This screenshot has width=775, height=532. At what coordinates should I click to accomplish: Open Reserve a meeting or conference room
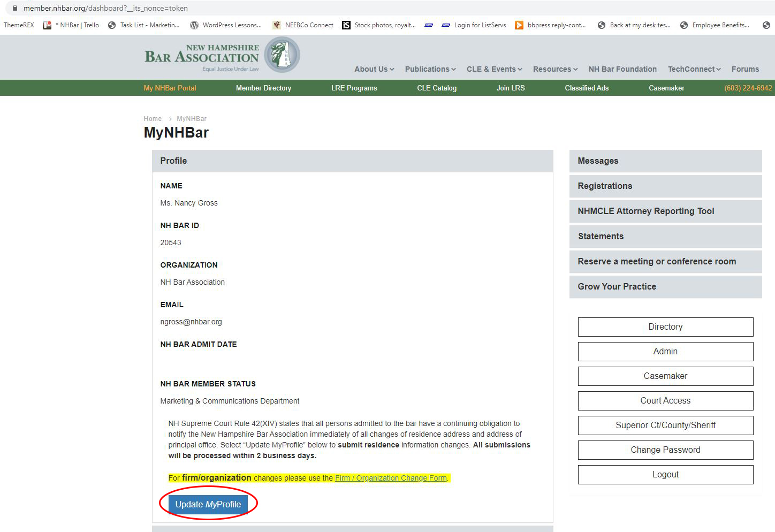pos(665,262)
